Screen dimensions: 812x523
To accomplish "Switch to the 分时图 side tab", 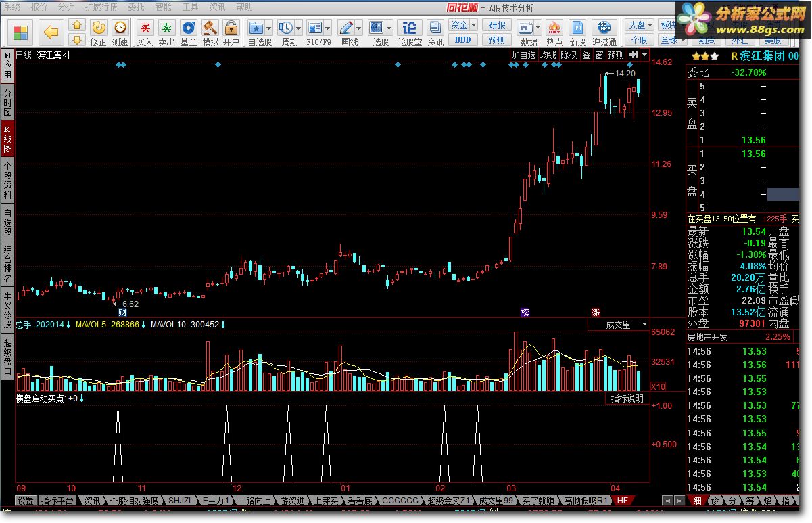I will pos(7,102).
